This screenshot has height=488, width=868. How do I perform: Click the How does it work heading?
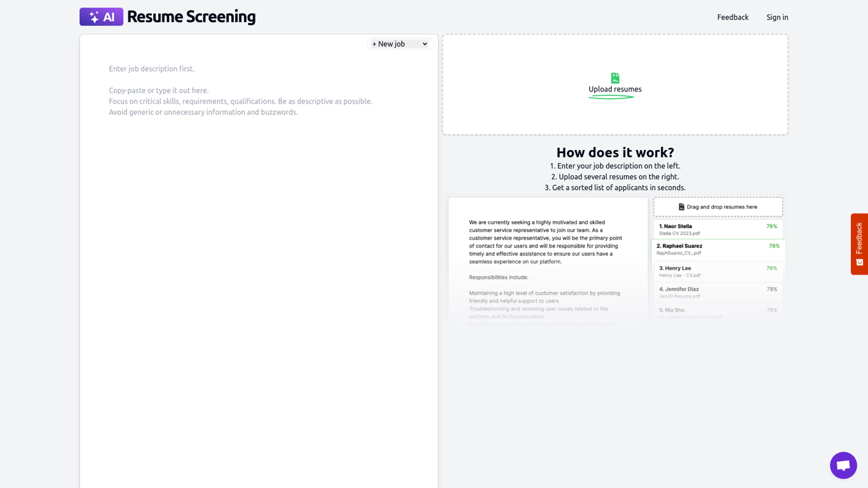tap(615, 152)
